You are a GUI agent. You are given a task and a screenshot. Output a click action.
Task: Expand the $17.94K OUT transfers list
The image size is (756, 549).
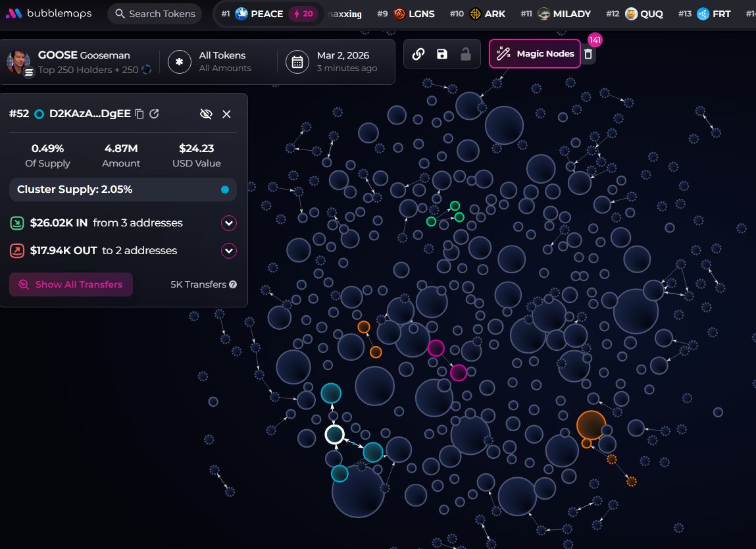pos(229,251)
